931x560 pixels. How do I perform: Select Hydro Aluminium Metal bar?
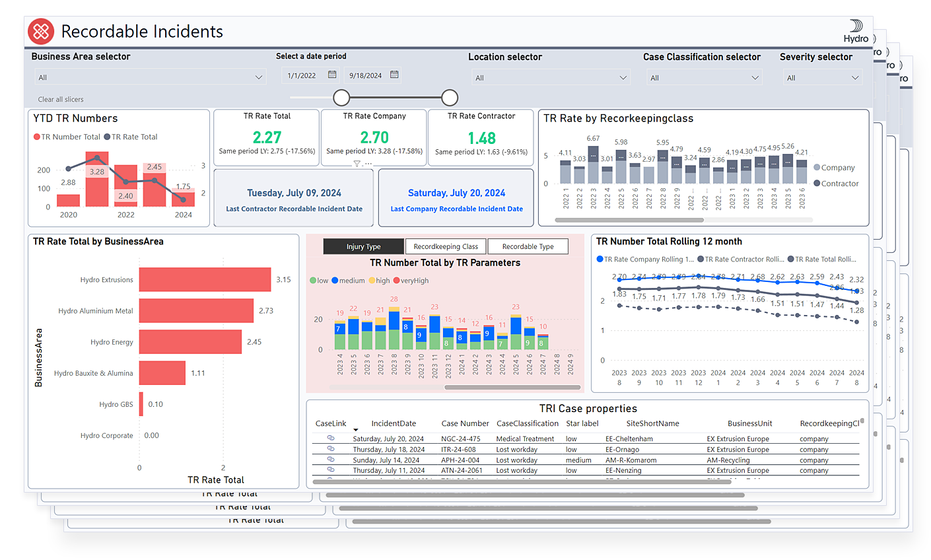coord(197,310)
